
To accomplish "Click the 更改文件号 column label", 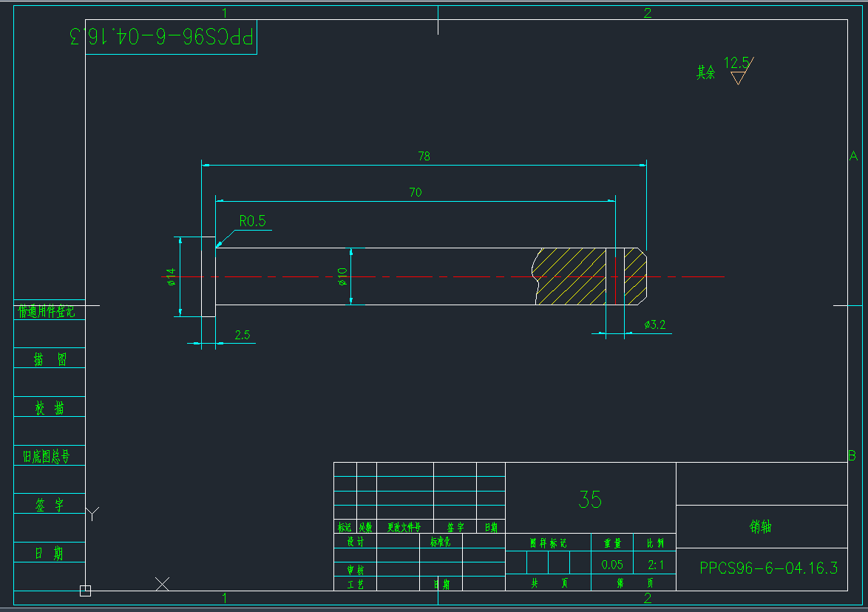I will coord(404,527).
